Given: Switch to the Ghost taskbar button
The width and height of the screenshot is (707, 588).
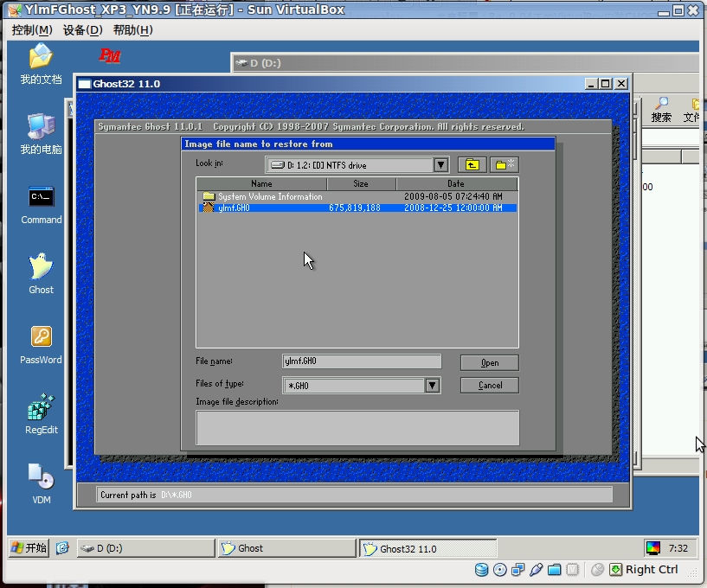Looking at the screenshot, I should (287, 548).
